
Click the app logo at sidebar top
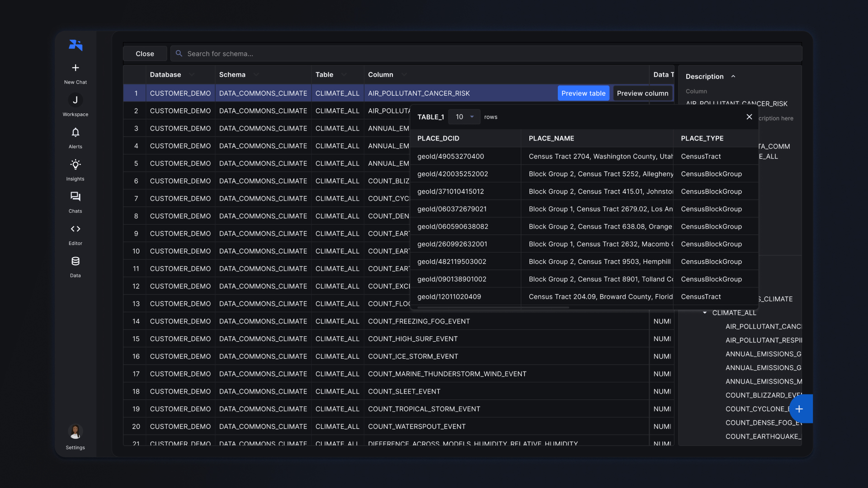click(x=75, y=45)
